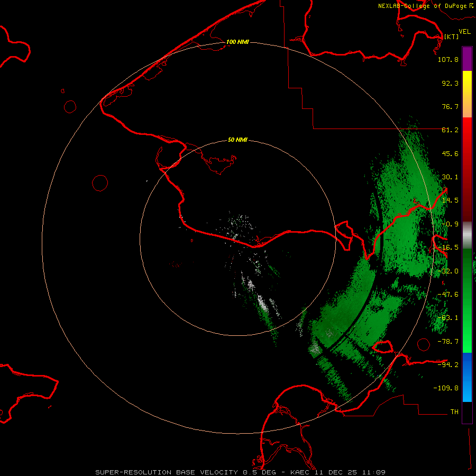Pick the purple segment of the color bar
The height and width of the screenshot is (476, 476).
(467, 59)
